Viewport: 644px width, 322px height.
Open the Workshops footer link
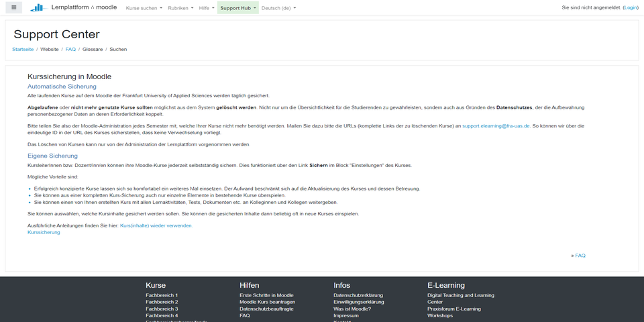[x=440, y=315]
